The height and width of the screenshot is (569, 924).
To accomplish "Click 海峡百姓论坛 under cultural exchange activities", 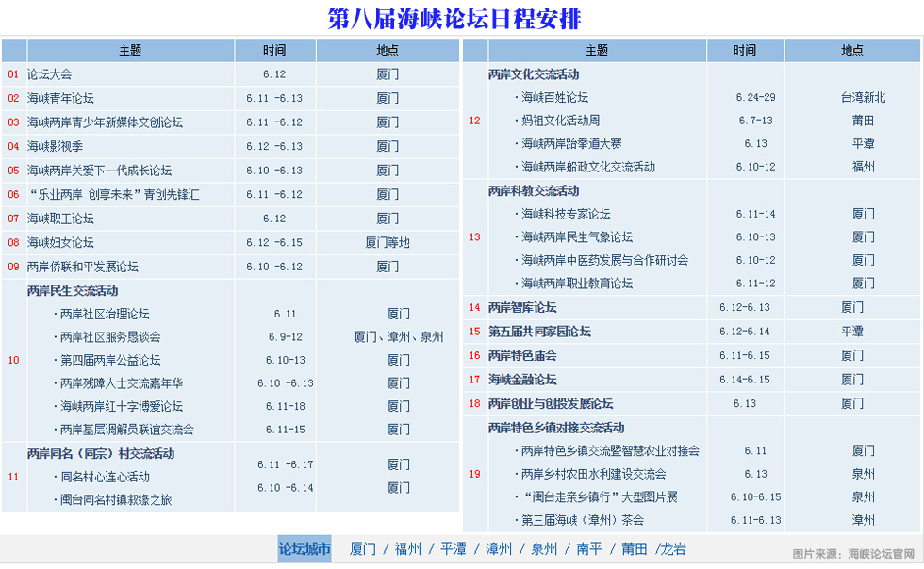I will click(x=554, y=97).
